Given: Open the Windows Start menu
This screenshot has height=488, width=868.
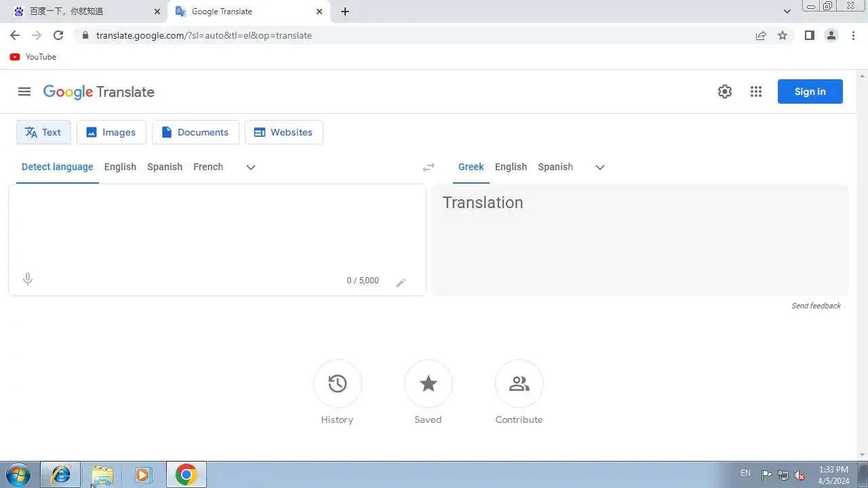Looking at the screenshot, I should click(x=18, y=474).
